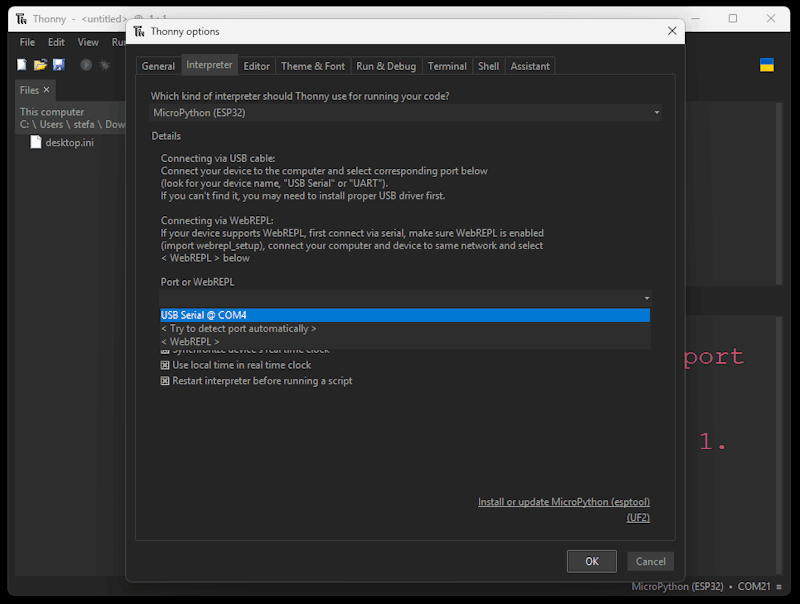
Task: Click the New file toolbar icon
Action: [22, 65]
